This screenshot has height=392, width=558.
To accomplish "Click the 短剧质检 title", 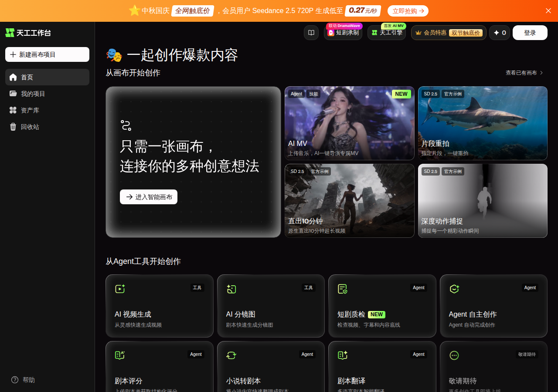I will (351, 314).
